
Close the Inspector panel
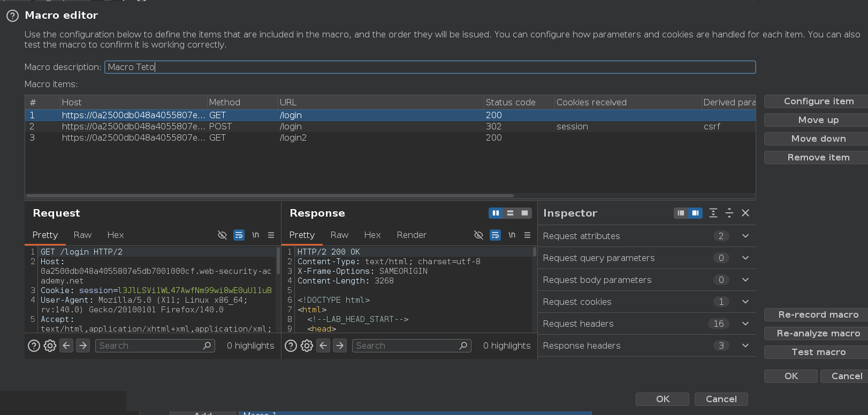745,213
